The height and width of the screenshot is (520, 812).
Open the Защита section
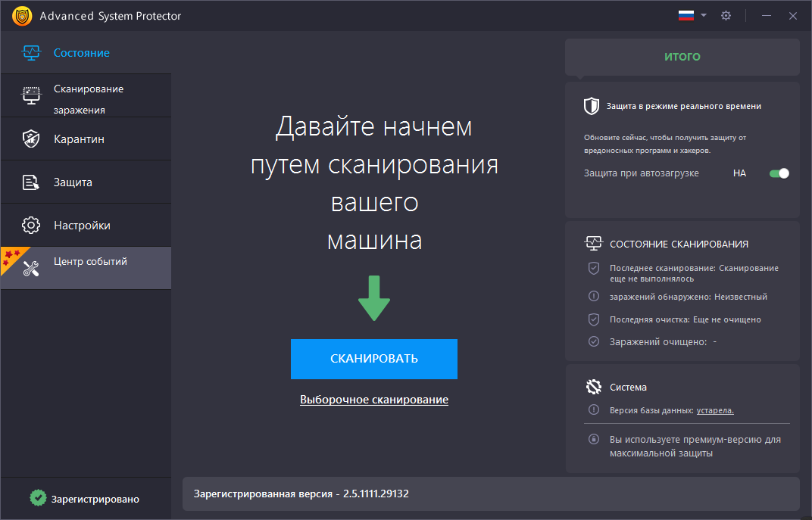[86, 182]
